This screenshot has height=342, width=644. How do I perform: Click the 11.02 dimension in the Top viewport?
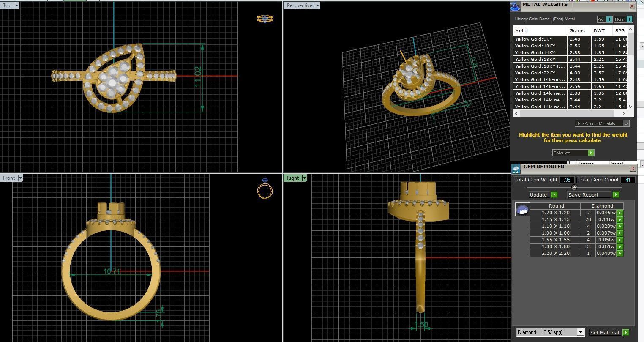(x=198, y=77)
